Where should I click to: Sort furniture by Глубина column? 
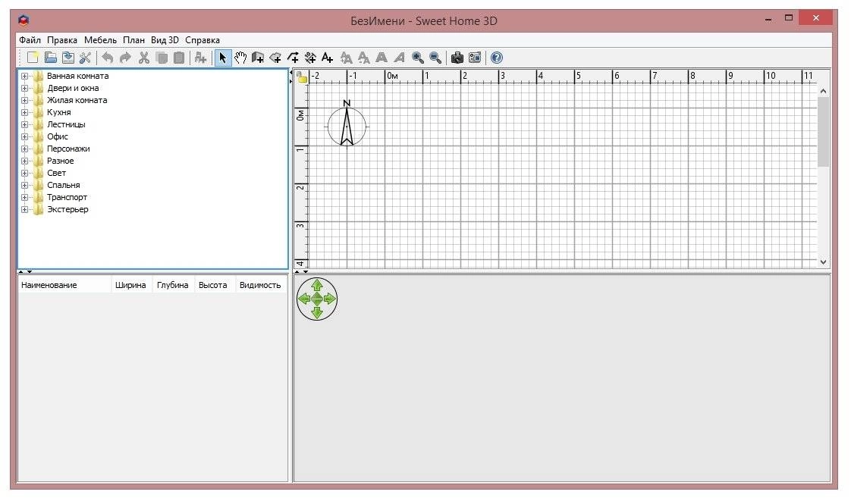[173, 286]
